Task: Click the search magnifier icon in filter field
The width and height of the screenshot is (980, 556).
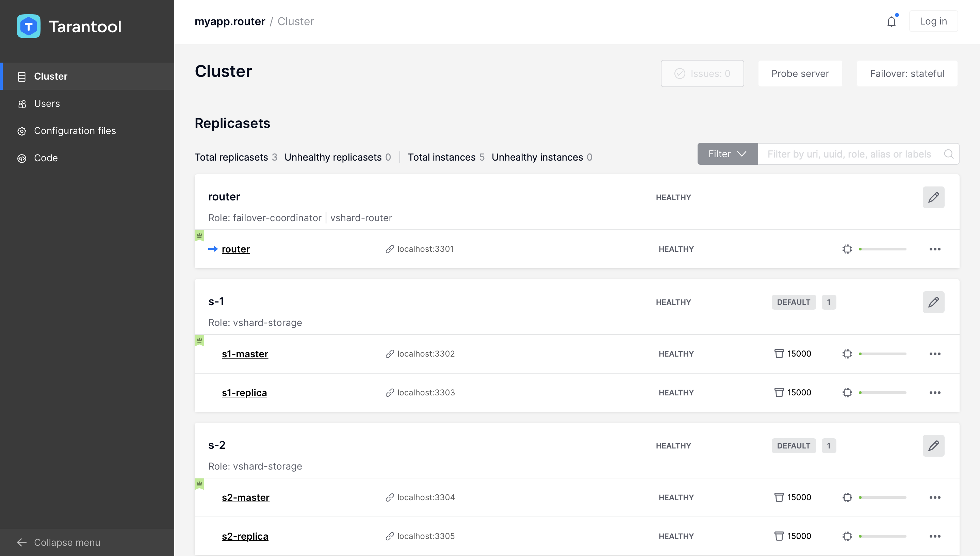Action: [x=948, y=154]
